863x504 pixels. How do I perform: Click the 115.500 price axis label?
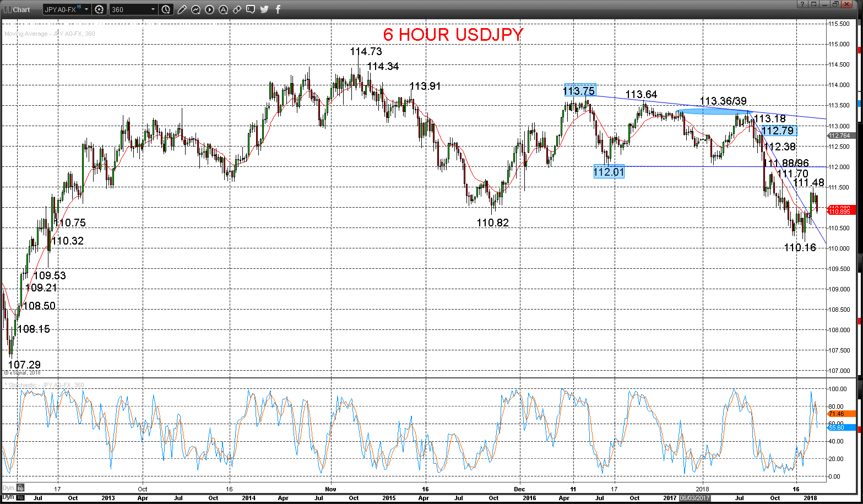(x=839, y=24)
